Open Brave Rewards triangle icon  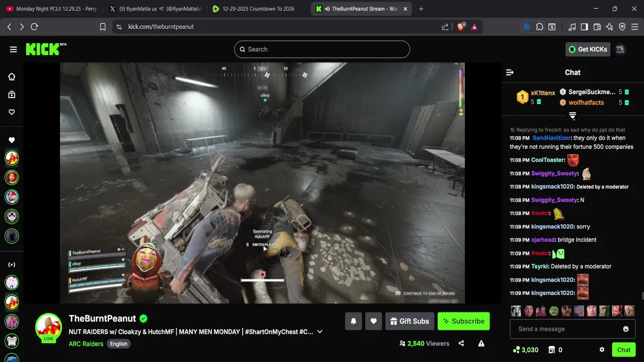point(474,27)
